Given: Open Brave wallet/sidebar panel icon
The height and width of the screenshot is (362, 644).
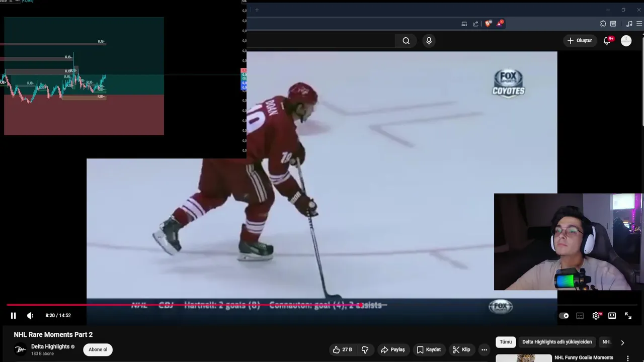Looking at the screenshot, I should pos(613,24).
